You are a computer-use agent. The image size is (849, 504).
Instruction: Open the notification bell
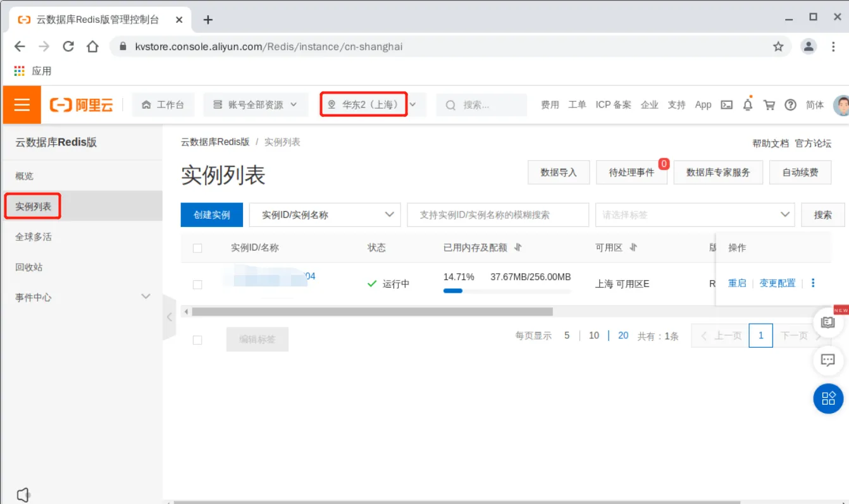[748, 105]
